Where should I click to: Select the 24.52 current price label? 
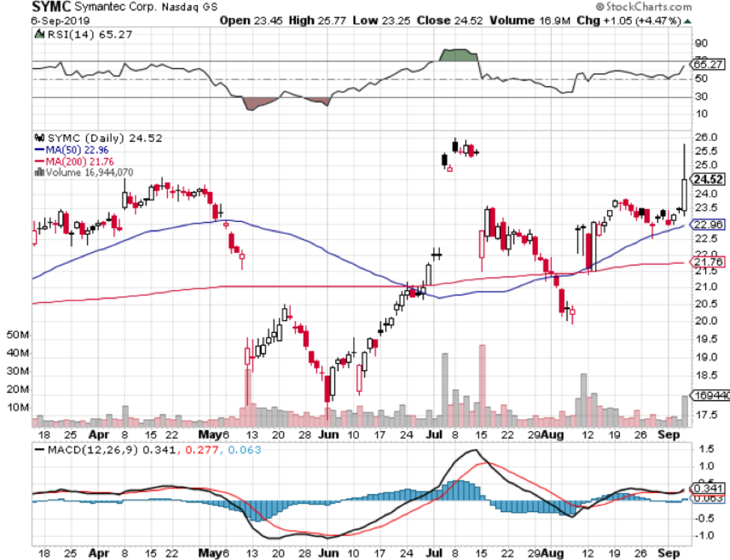[708, 179]
